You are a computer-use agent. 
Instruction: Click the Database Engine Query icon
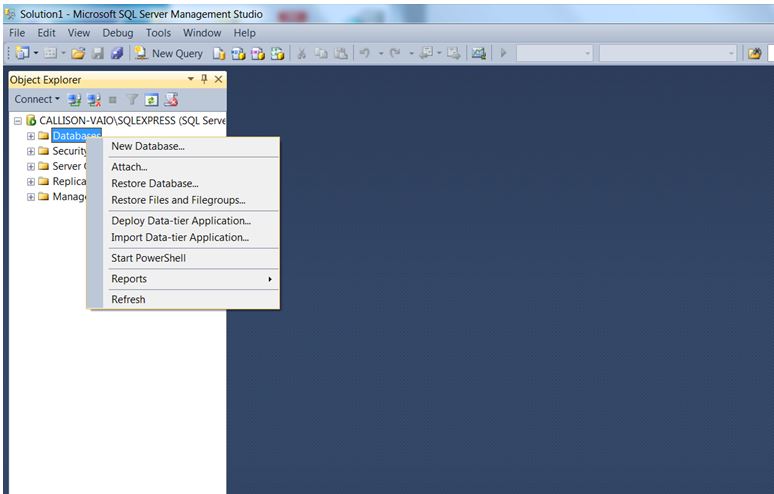point(219,53)
